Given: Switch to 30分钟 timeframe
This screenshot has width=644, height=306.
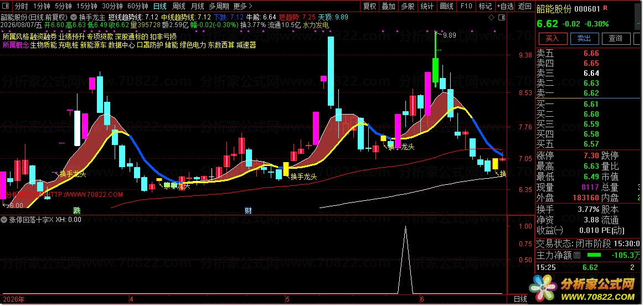Looking at the screenshot, I should tap(112, 6).
